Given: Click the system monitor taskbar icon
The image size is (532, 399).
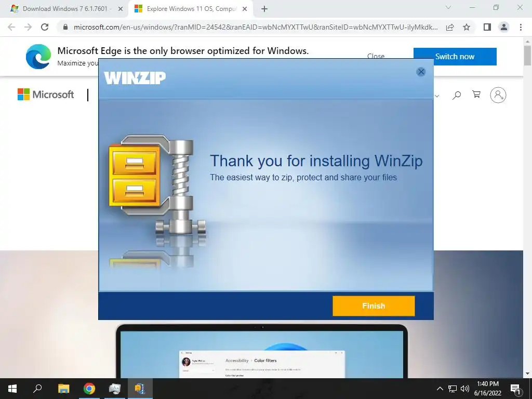Looking at the screenshot, I should pos(115,389).
